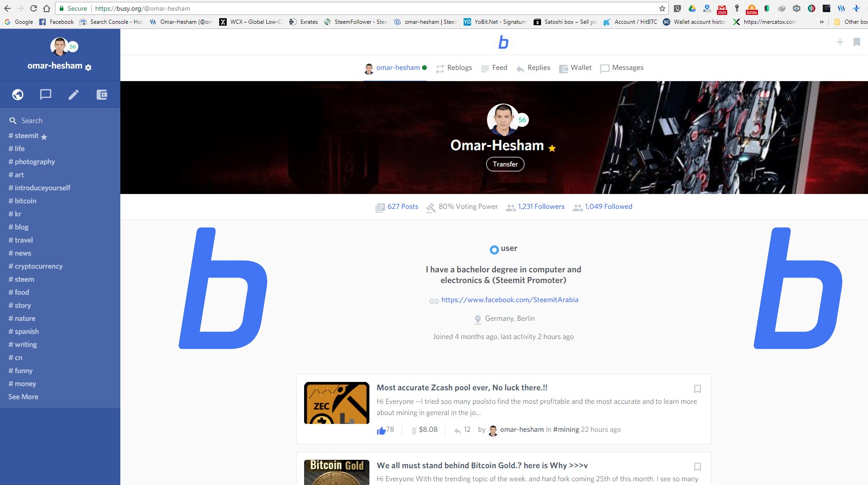Image resolution: width=868 pixels, height=485 pixels.
Task: Click the reply arrow icon on Zcash post
Action: click(458, 430)
